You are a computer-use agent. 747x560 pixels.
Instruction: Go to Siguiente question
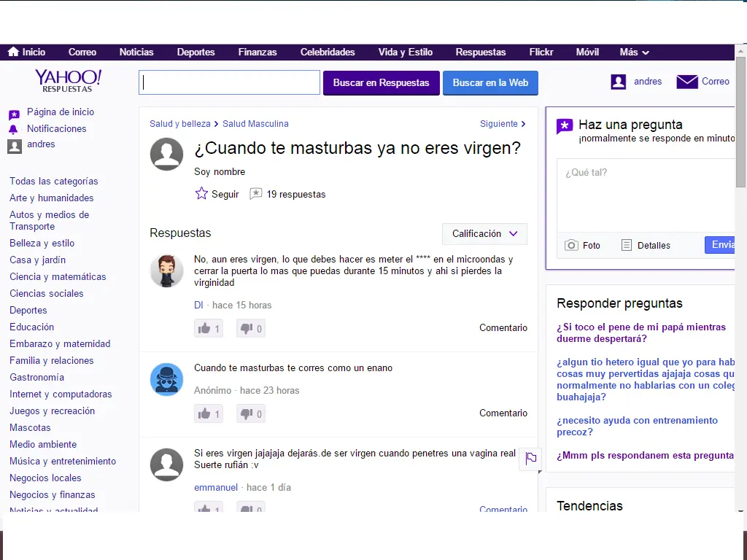tap(503, 124)
